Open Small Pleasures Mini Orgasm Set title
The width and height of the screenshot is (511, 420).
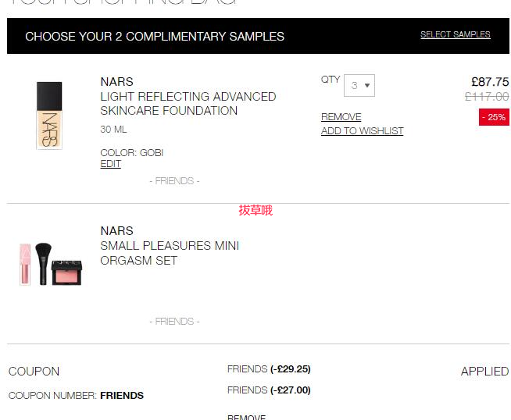point(170,253)
